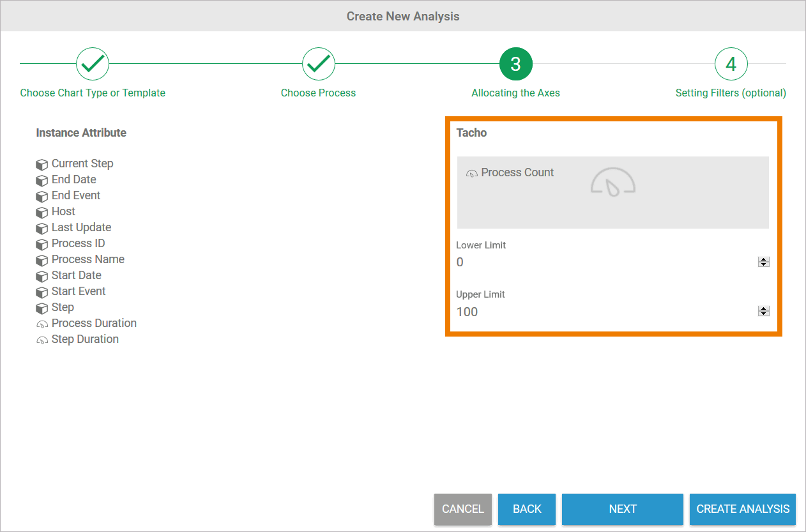Image resolution: width=806 pixels, height=532 pixels.
Task: Adjust Upper Limit using spinner arrows
Action: pyautogui.click(x=763, y=311)
